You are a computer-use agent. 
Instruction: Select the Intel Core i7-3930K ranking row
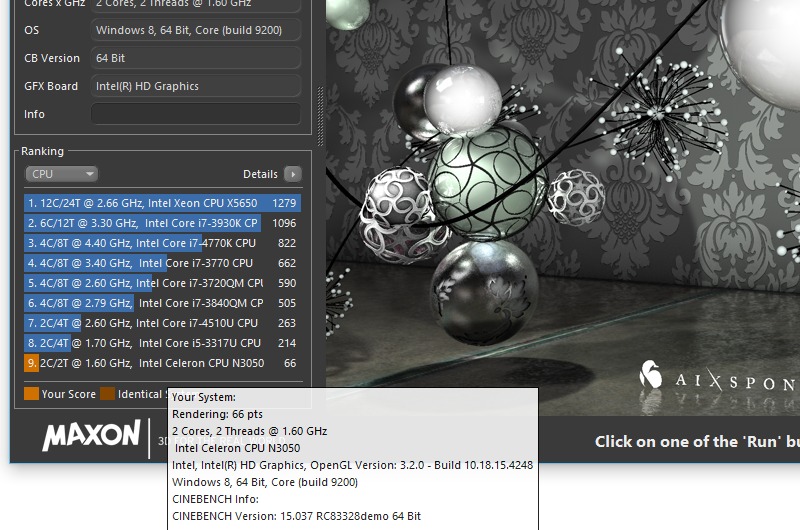(x=162, y=223)
